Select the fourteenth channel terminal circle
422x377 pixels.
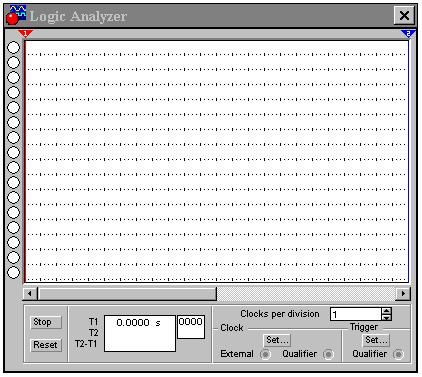point(14,242)
